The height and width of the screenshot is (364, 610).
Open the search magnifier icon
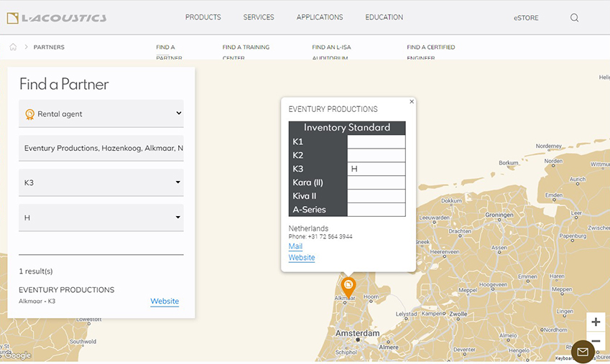pos(574,18)
